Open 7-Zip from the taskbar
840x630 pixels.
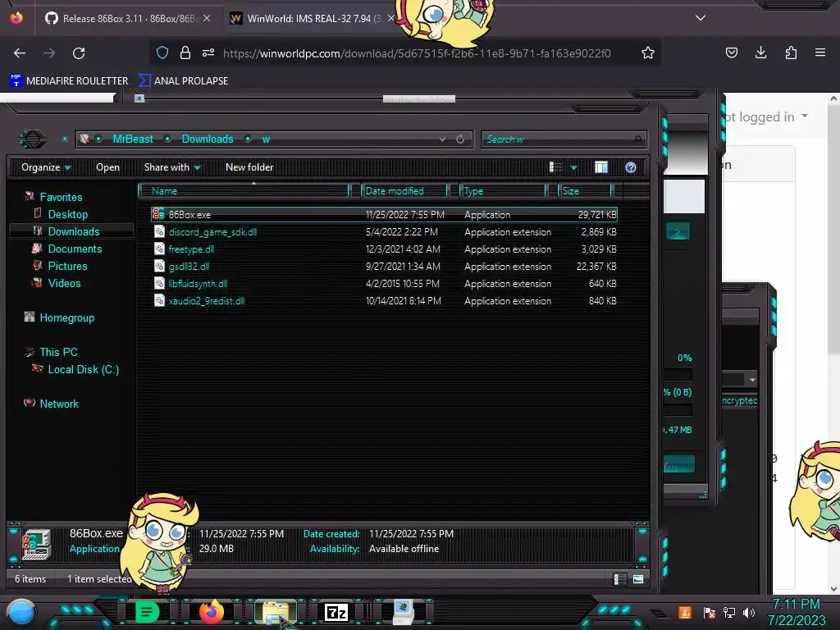[336, 612]
